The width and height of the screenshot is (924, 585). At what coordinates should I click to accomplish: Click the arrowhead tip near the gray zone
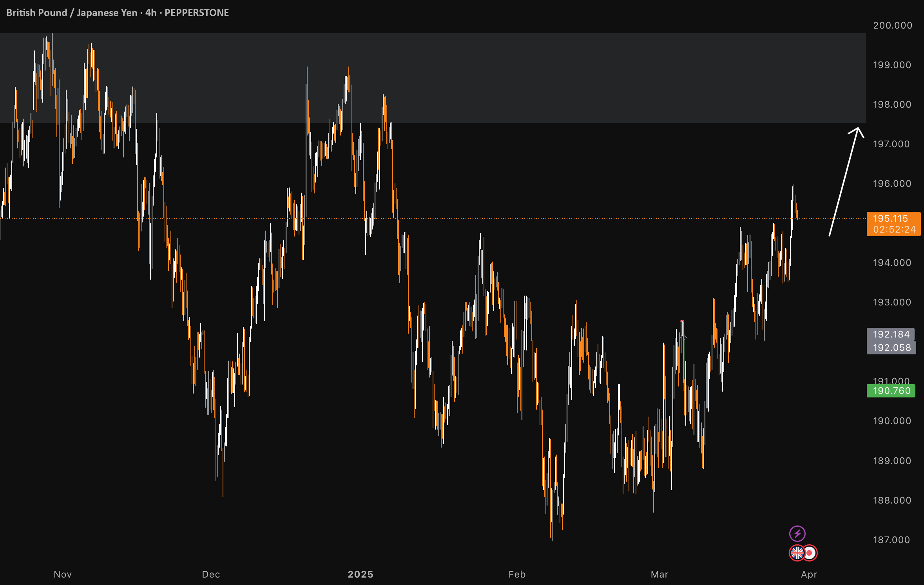(x=858, y=128)
